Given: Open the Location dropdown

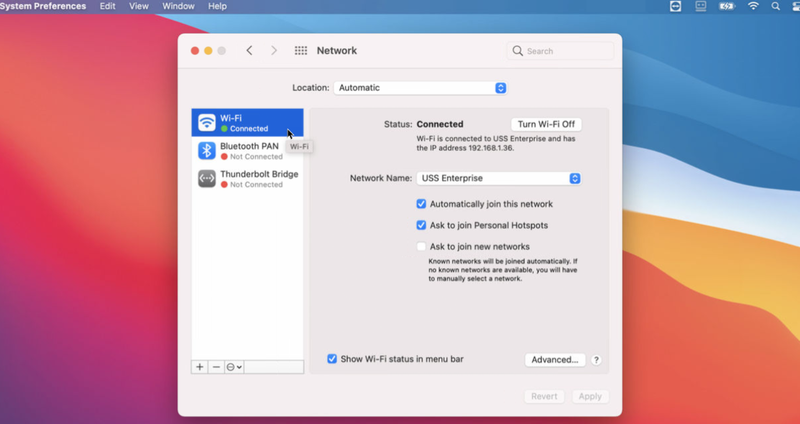Looking at the screenshot, I should click(420, 88).
